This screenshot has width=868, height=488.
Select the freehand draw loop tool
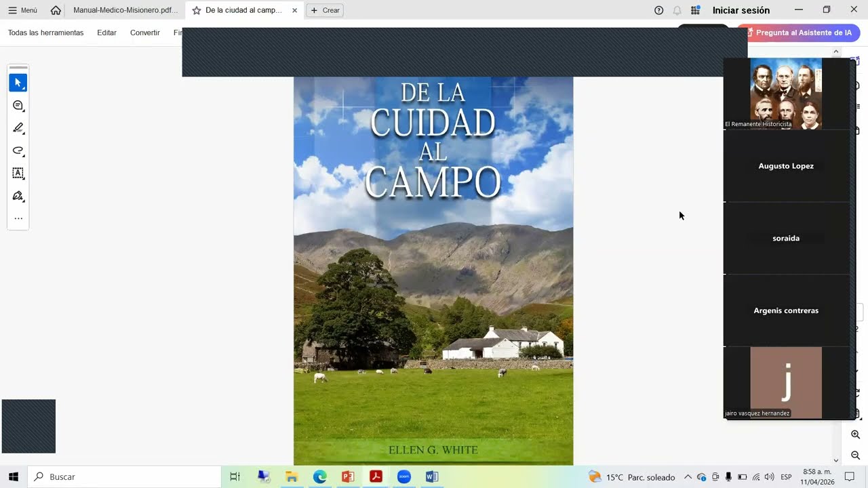pos(18,150)
